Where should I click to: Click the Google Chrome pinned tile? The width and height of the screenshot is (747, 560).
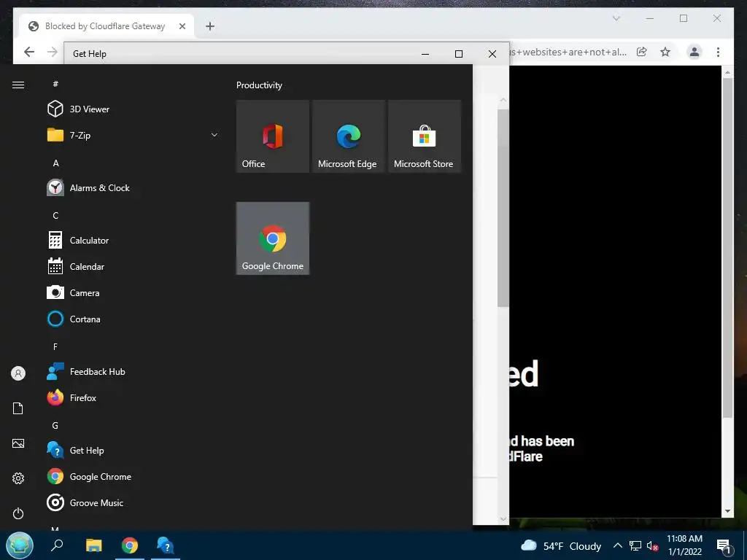(273, 238)
